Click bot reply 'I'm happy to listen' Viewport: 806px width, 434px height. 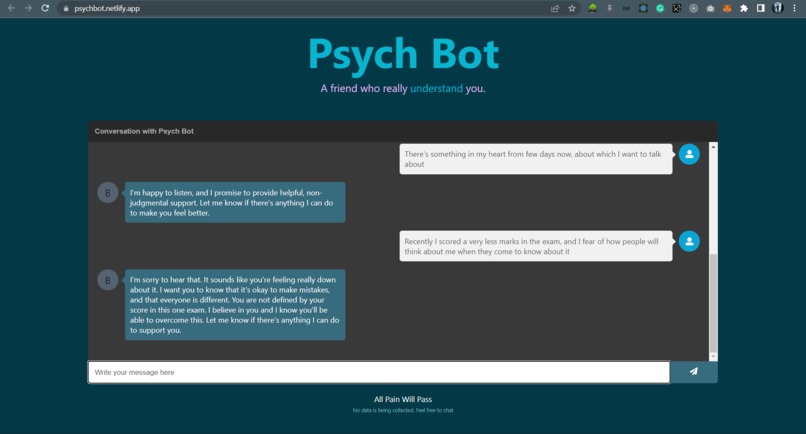235,203
